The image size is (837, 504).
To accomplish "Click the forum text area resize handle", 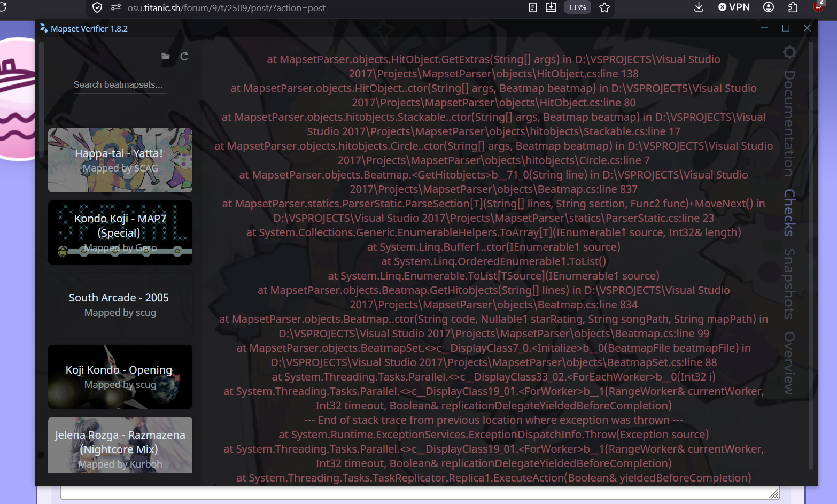I will (x=773, y=494).
